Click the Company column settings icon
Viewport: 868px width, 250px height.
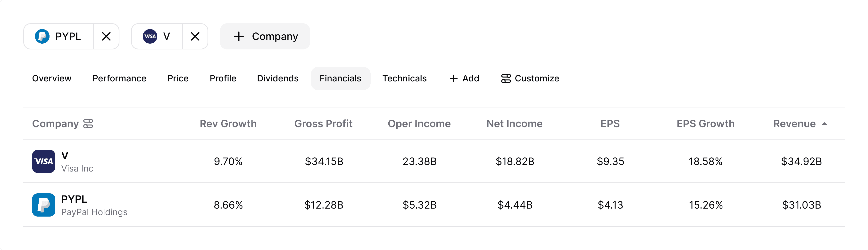88,124
